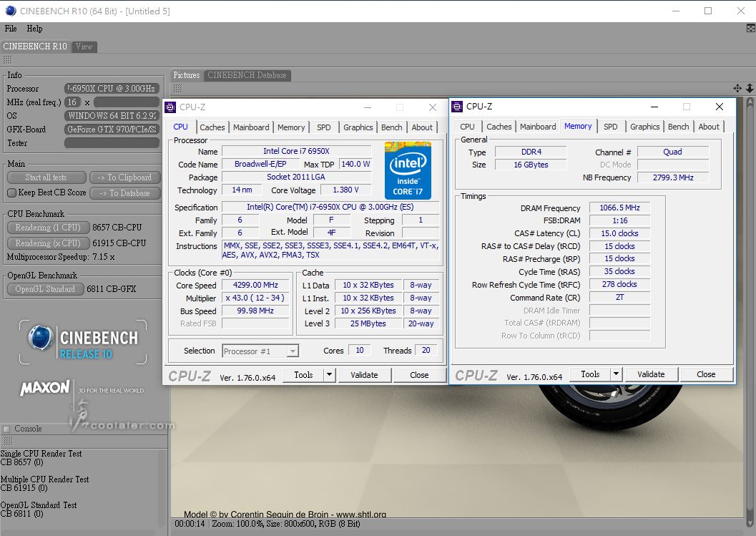The image size is (756, 536).
Task: Open Caches tab in left CPU-Z window
Action: tap(212, 127)
